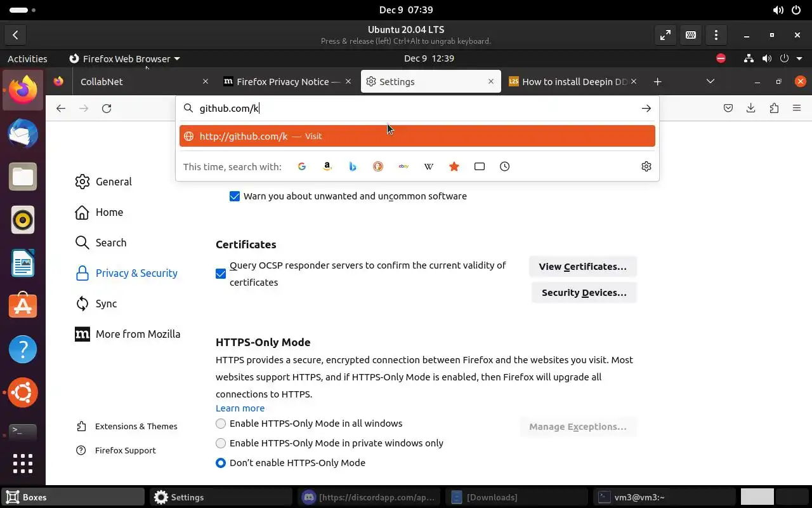Toggle warn about unwanted software checkbox
This screenshot has width=812, height=508.
point(235,196)
